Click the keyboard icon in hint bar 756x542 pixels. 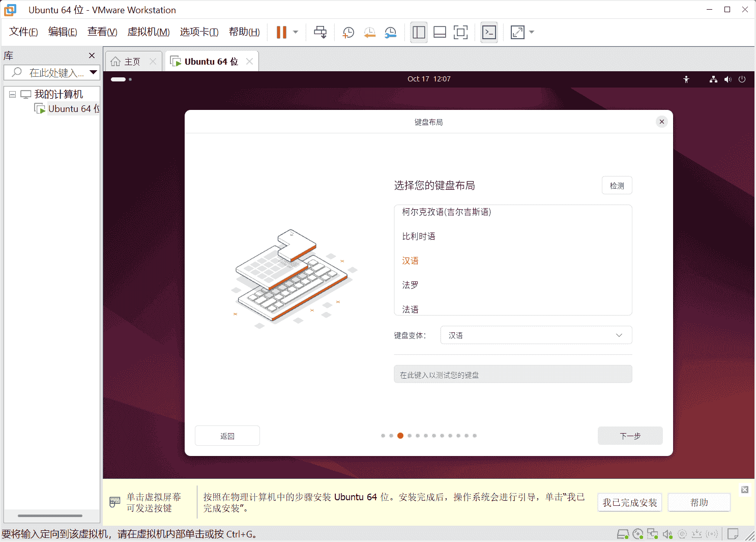point(115,502)
